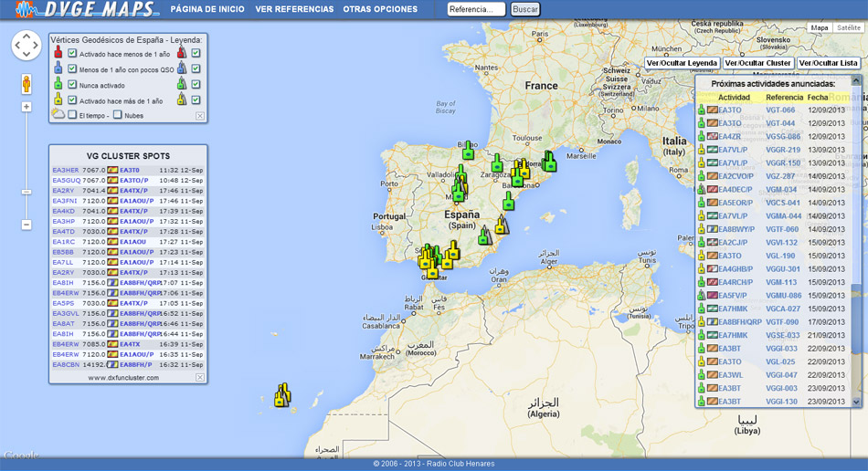Screen dimensions: 868x471
Task: Open EA8BFH/P spot at 16:32
Action: 136,365
